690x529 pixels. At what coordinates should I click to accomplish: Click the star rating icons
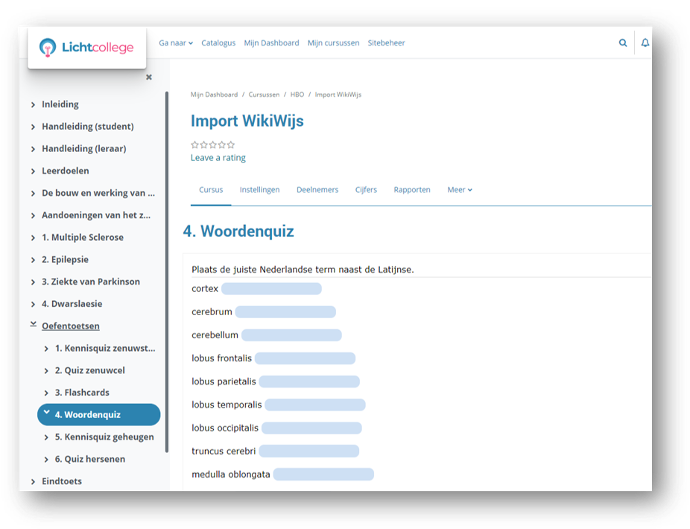[212, 145]
